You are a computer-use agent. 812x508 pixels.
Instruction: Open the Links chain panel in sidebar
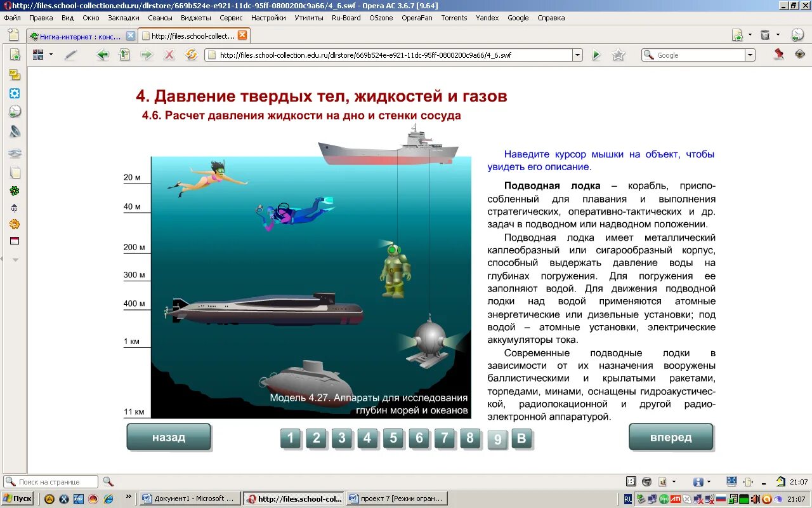click(15, 153)
